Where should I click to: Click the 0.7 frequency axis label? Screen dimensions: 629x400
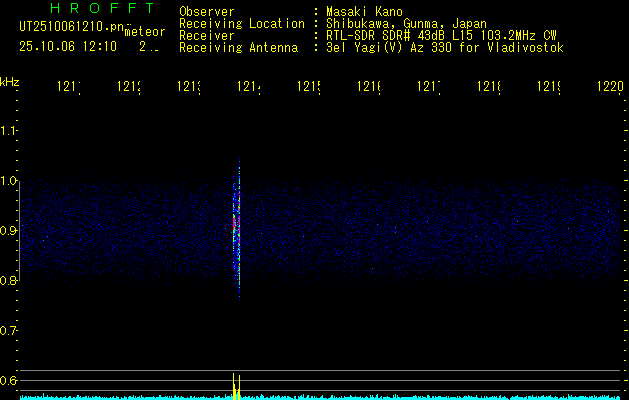pyautogui.click(x=9, y=331)
